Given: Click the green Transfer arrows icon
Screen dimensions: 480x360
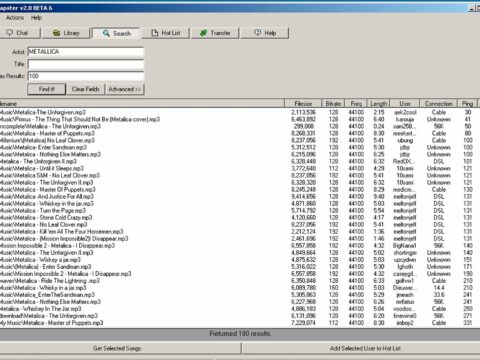Looking at the screenshot, I should (x=203, y=33).
